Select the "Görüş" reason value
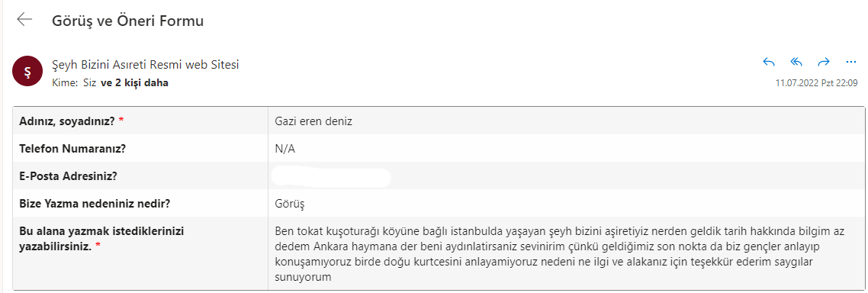 (x=290, y=204)
